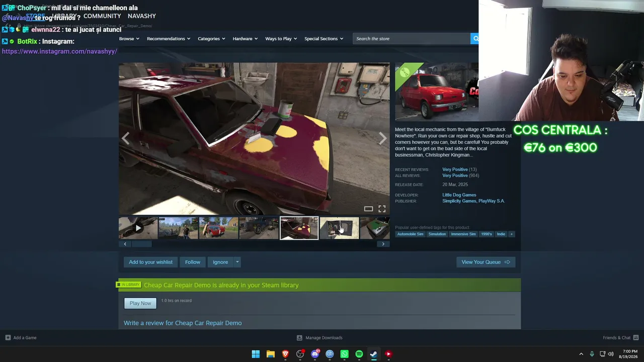
Task: Select the open electrical box thumbnail
Action: coord(339,228)
